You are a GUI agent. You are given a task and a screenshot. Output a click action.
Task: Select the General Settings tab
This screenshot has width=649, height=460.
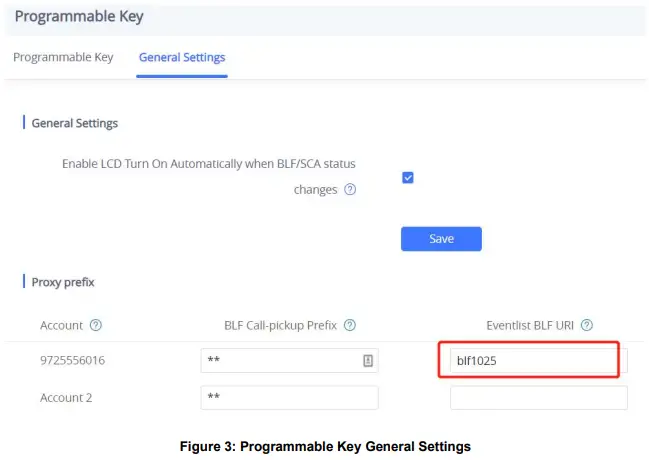pyautogui.click(x=182, y=57)
